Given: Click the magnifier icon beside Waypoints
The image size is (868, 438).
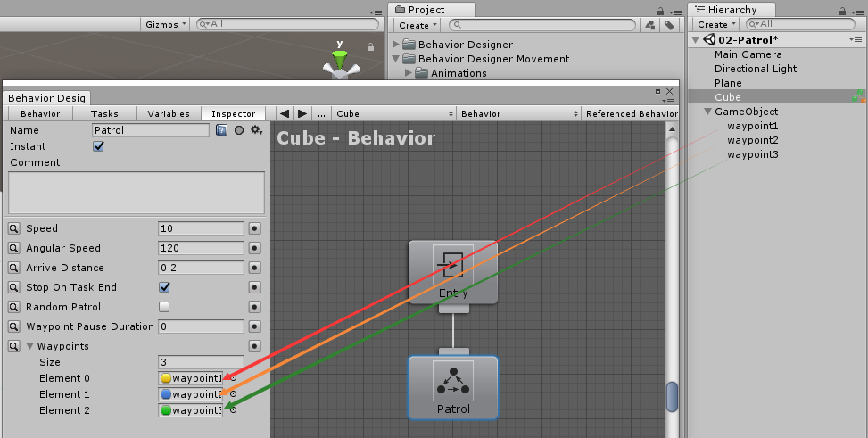Looking at the screenshot, I should (x=14, y=347).
